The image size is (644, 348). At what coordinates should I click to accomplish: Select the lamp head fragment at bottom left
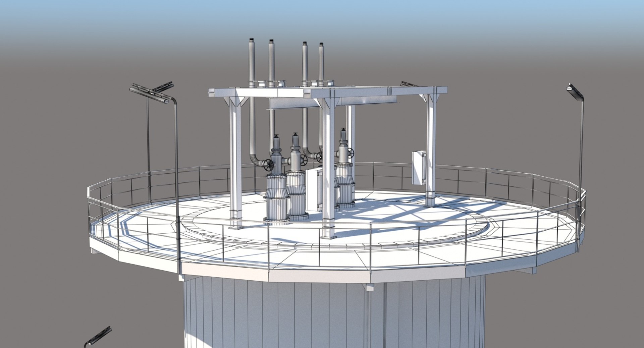pos(98,337)
